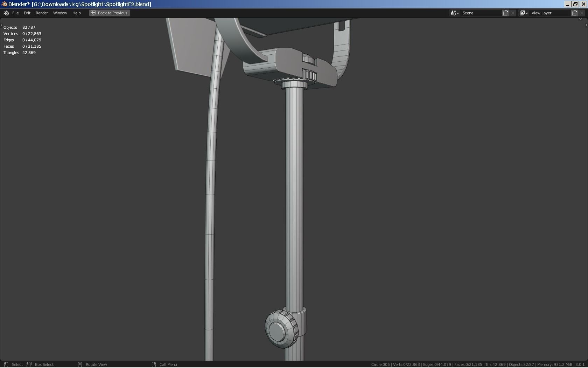Click the 3.0.1 version number
The width and height of the screenshot is (588, 368).
[580, 364]
